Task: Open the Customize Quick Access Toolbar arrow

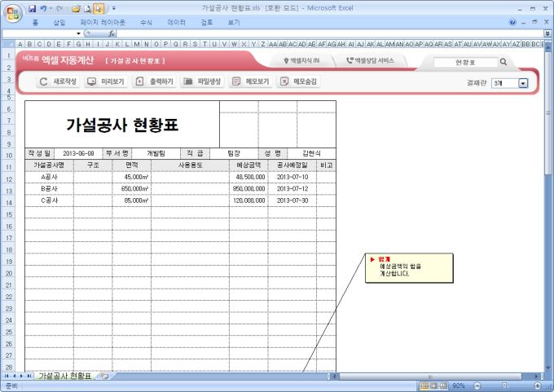Action: 114,8
